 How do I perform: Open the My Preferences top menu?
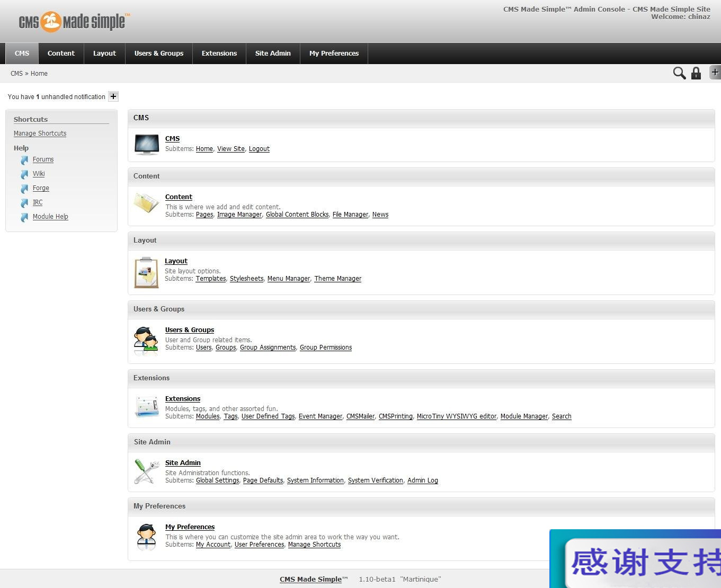tap(334, 54)
